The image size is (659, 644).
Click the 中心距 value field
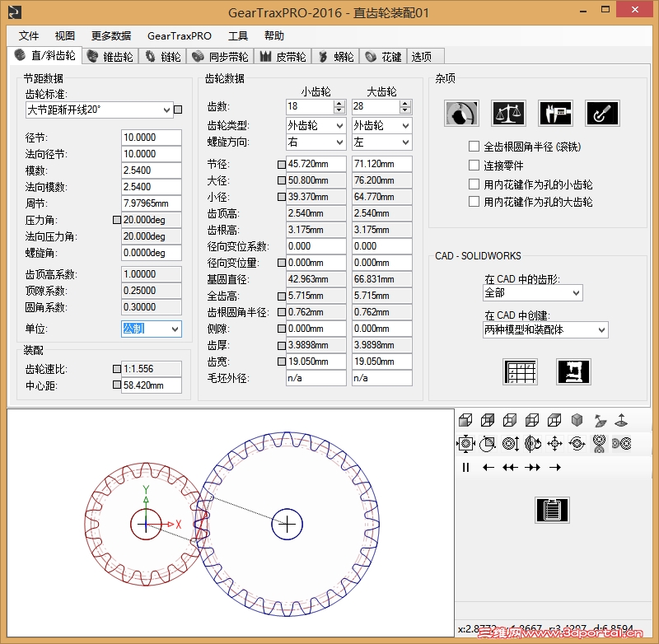[152, 385]
